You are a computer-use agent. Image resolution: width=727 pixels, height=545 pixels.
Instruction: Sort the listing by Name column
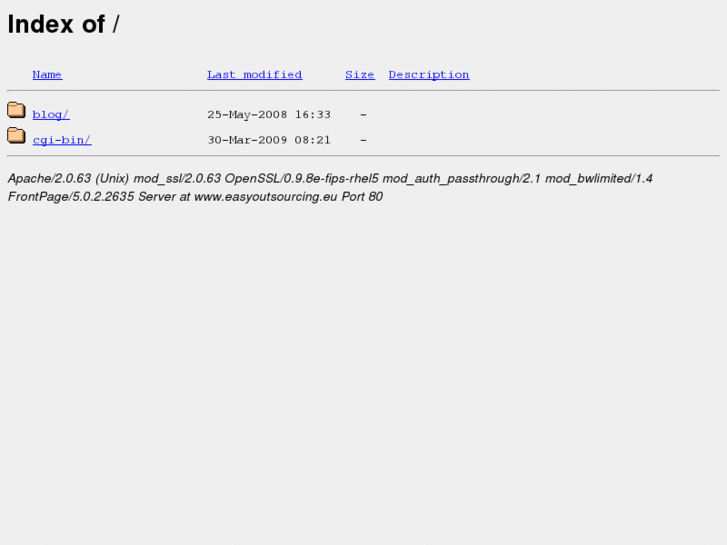pos(47,75)
